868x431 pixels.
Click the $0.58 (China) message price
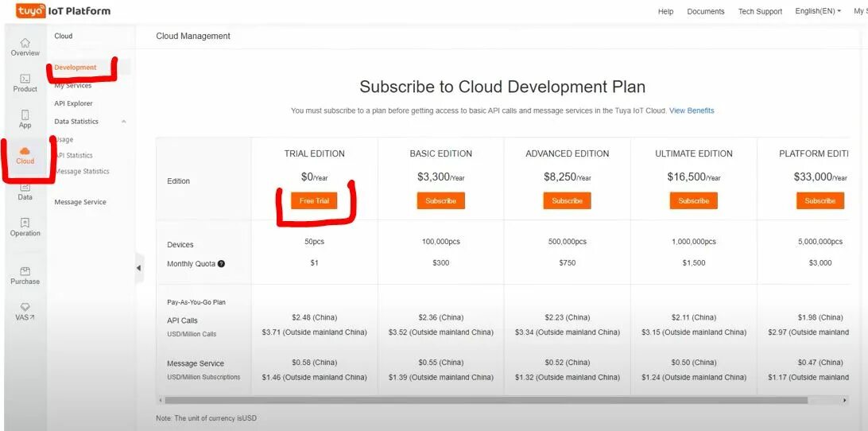[x=315, y=363]
